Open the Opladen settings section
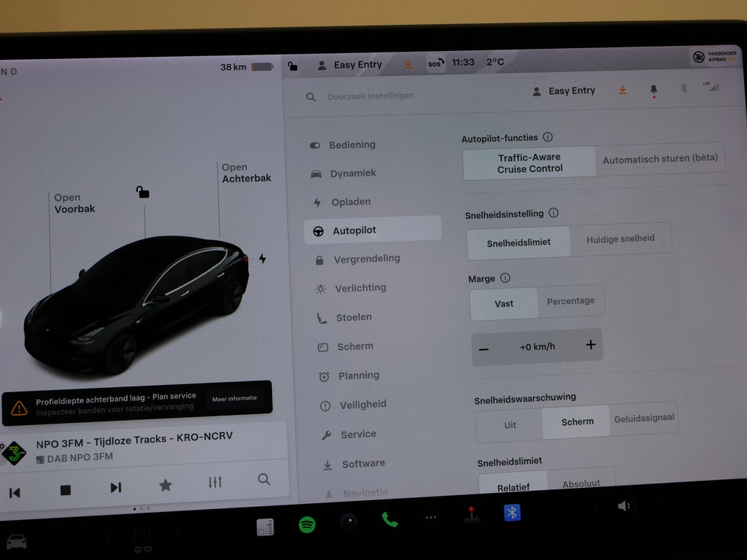Screen dimensions: 747x560 351,202
